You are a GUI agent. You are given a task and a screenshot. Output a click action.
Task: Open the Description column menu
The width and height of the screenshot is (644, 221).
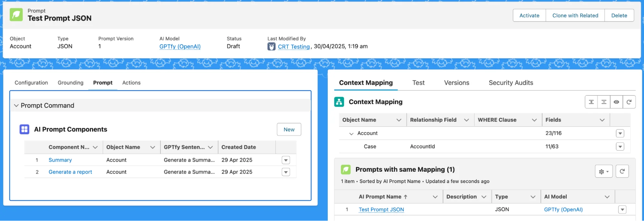(484, 197)
